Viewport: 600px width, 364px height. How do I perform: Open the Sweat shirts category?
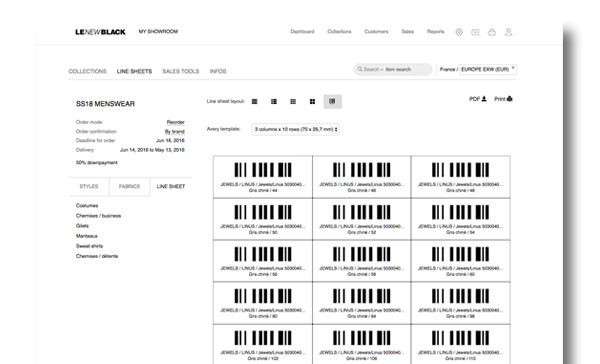coord(90,246)
